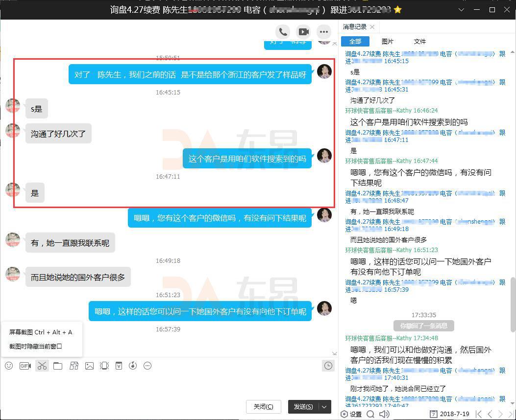Start a video call
Viewport: 516px width, 420px height.
coord(304,32)
